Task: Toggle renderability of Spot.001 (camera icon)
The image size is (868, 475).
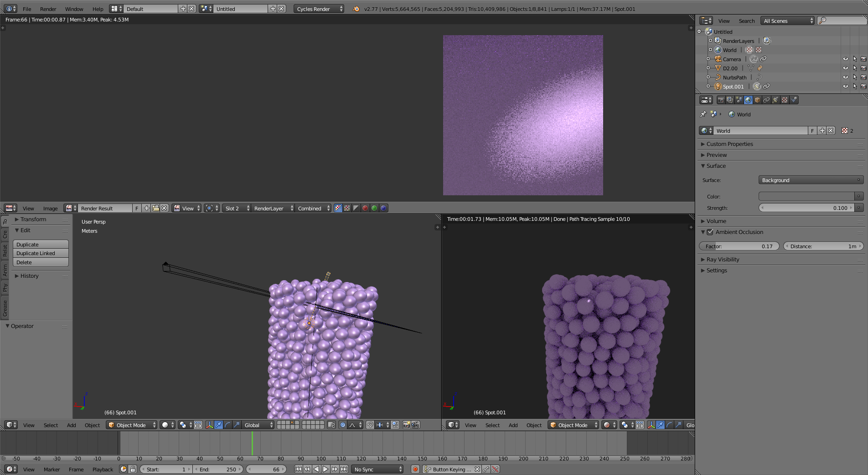Action: (x=863, y=86)
